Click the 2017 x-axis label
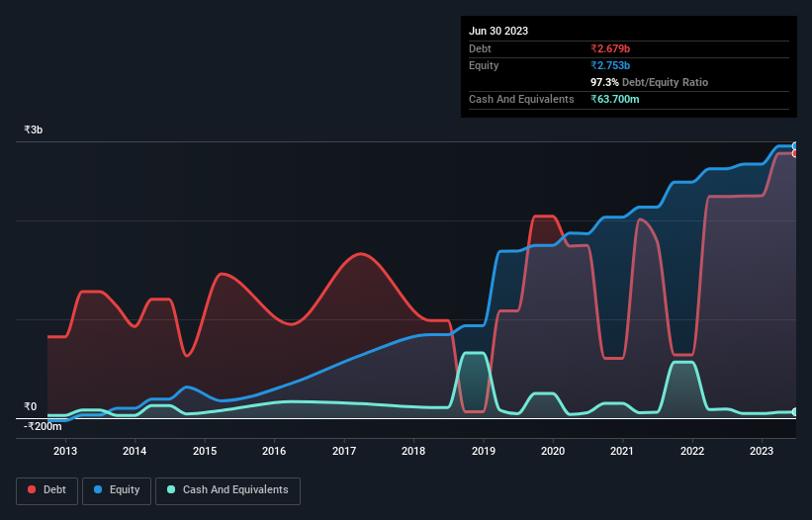Screen dimensions: 812x520 [344, 451]
